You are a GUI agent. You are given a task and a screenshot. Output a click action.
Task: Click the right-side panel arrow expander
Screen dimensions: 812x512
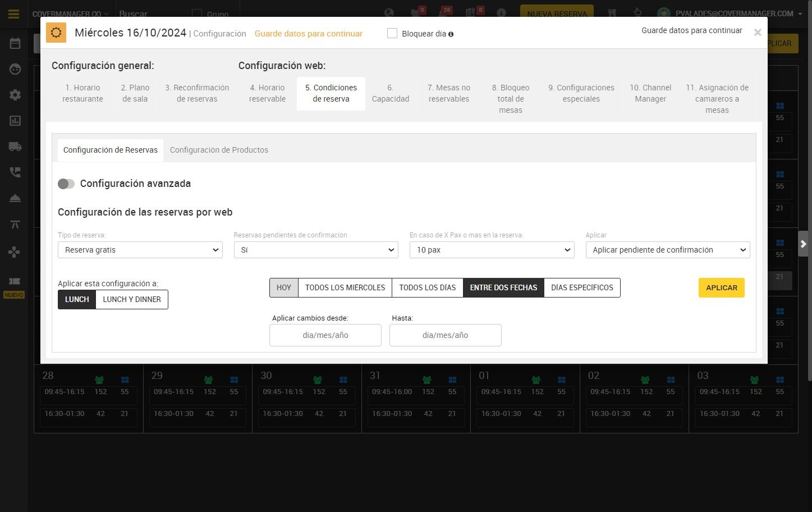[x=804, y=244]
